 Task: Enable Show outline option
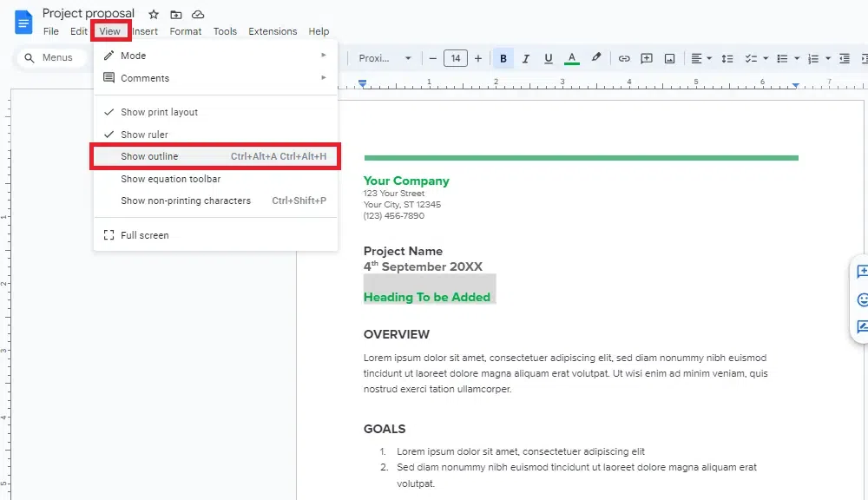coord(215,156)
